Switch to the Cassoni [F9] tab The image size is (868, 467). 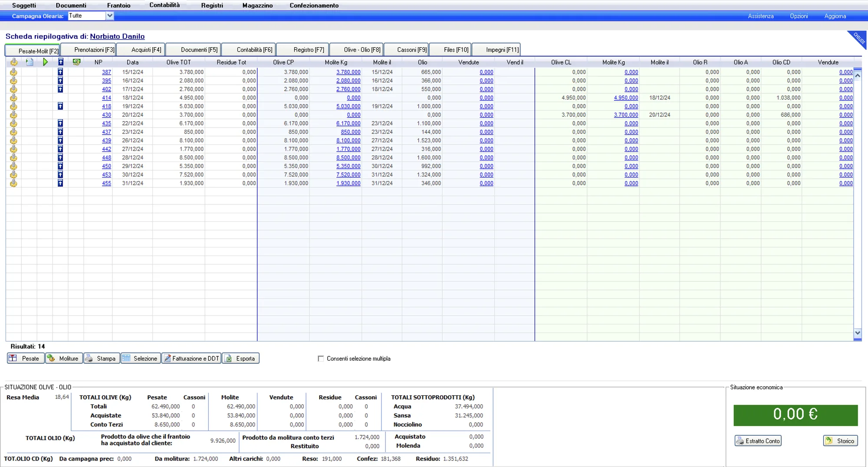tap(407, 50)
